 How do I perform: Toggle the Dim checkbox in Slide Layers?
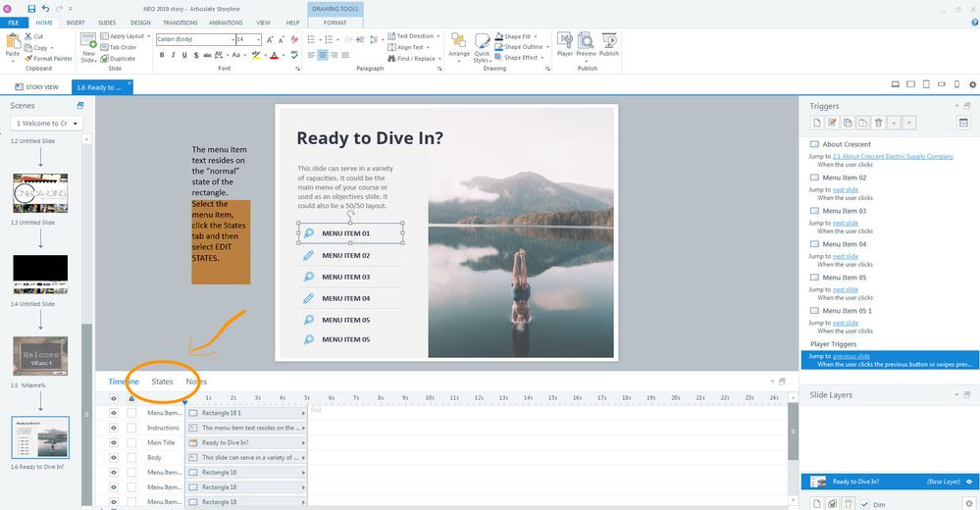(x=864, y=503)
